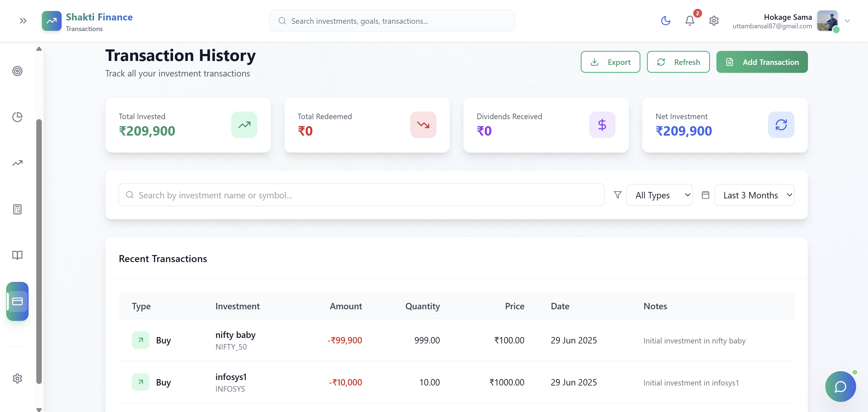Open the pie chart portfolio icon in sidebar
868x412 pixels.
pyautogui.click(x=17, y=117)
